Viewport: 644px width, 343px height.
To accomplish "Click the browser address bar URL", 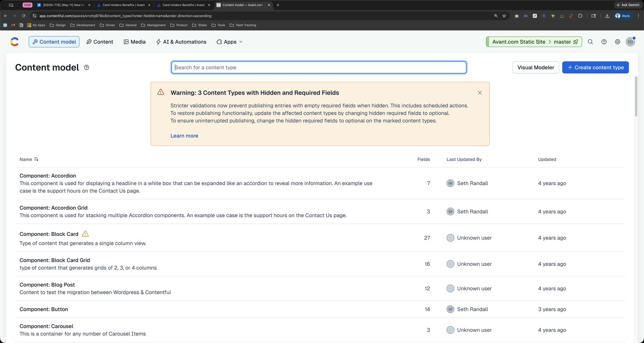I will [125, 16].
